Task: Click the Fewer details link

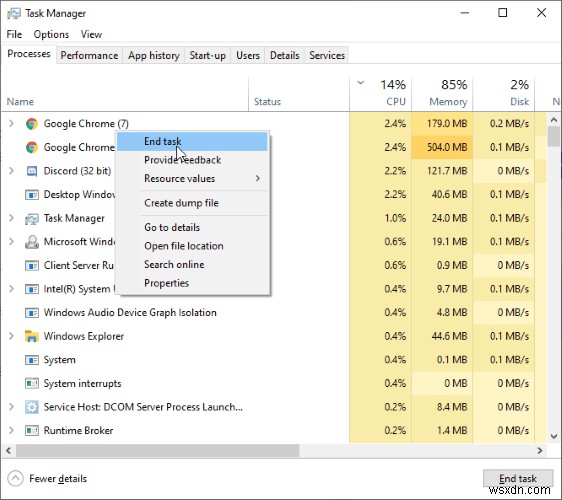Action: tap(58, 478)
